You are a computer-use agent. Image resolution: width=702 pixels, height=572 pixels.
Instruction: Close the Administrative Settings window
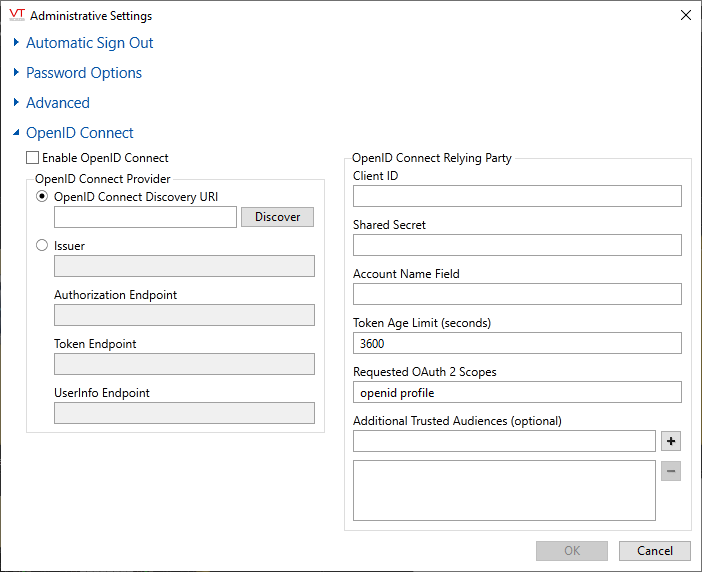pos(685,16)
